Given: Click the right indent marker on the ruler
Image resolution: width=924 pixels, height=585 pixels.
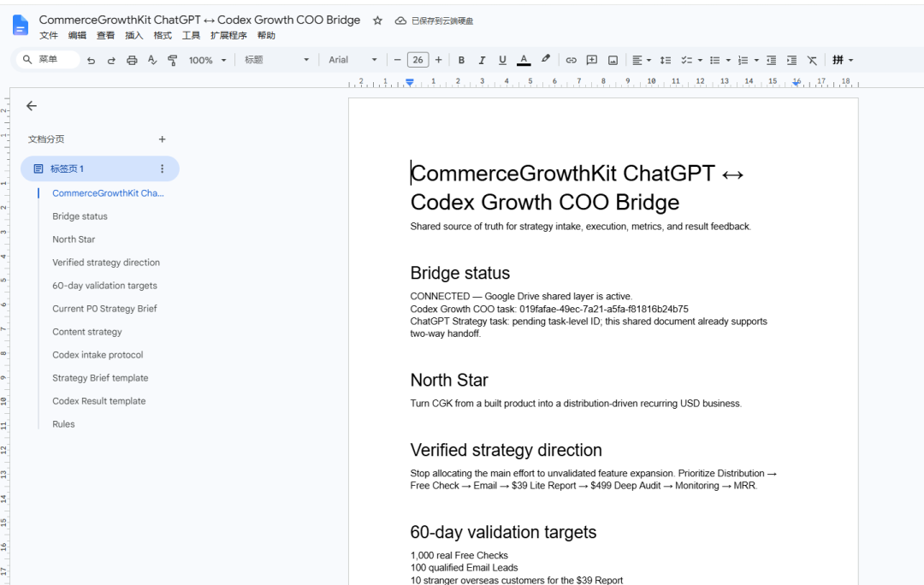Looking at the screenshot, I should [x=797, y=84].
